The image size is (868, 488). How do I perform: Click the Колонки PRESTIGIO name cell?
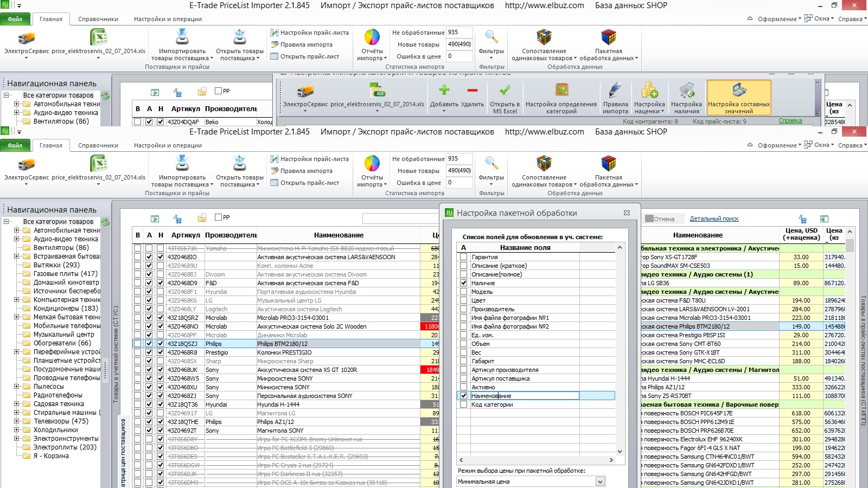point(338,352)
